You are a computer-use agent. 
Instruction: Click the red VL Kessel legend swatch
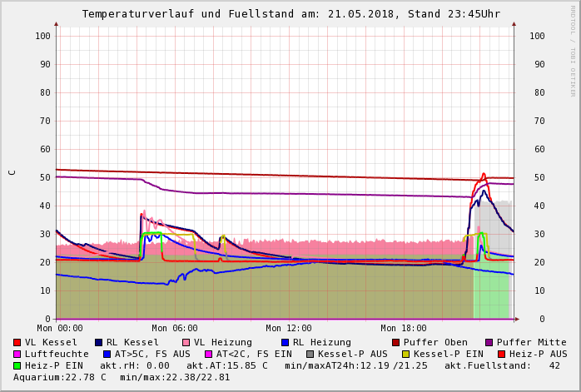click(x=17, y=342)
